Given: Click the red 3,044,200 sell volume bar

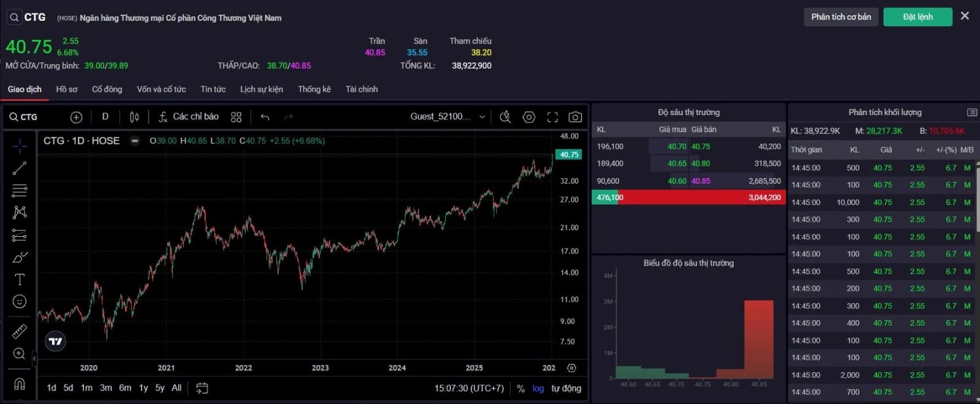Looking at the screenshot, I should pos(702,197).
